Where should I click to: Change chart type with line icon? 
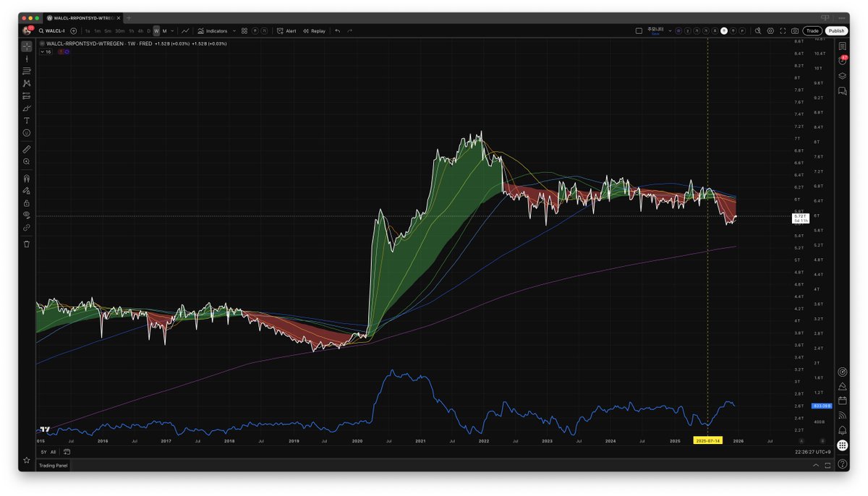coord(185,31)
